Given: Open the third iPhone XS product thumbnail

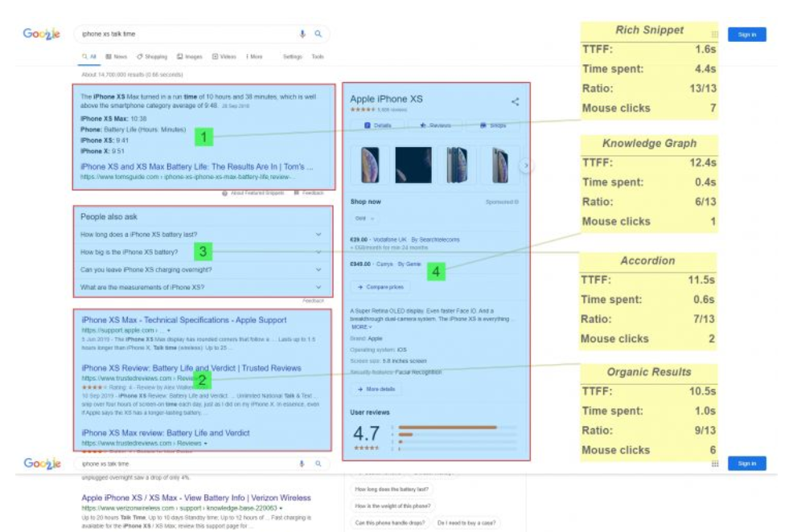Looking at the screenshot, I should coord(457,165).
